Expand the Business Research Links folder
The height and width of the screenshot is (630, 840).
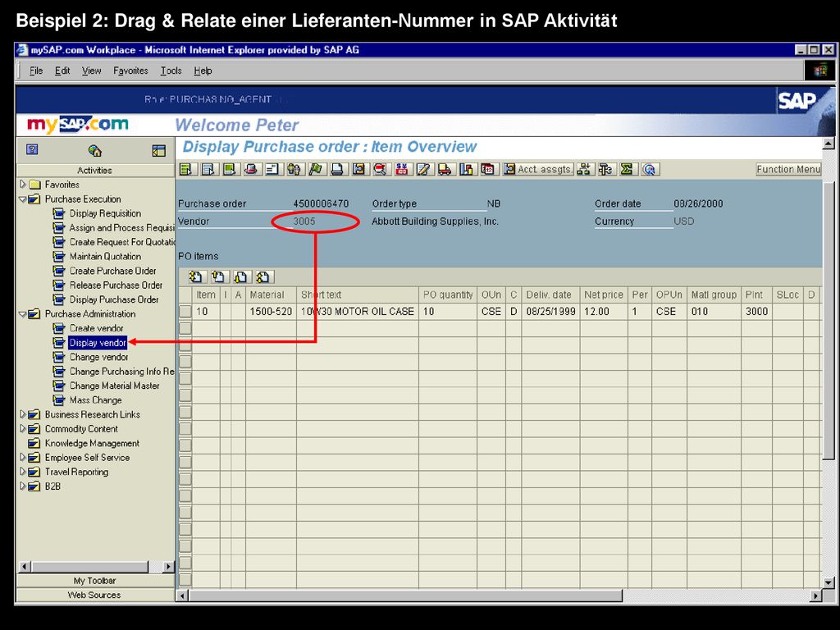coord(22,414)
